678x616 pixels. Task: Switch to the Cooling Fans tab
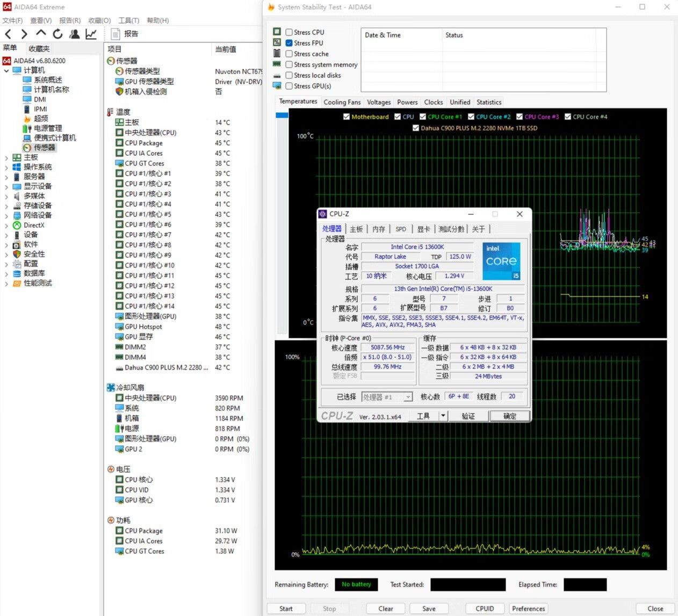[x=342, y=102]
